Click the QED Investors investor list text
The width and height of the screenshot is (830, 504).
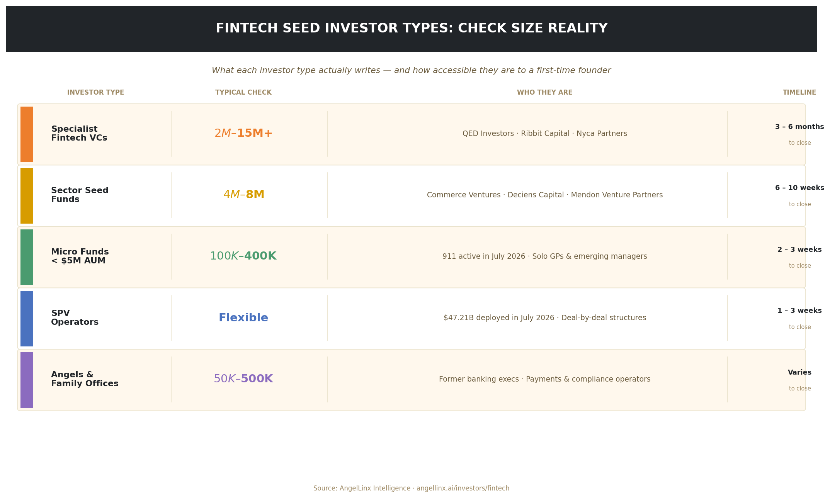coord(545,134)
